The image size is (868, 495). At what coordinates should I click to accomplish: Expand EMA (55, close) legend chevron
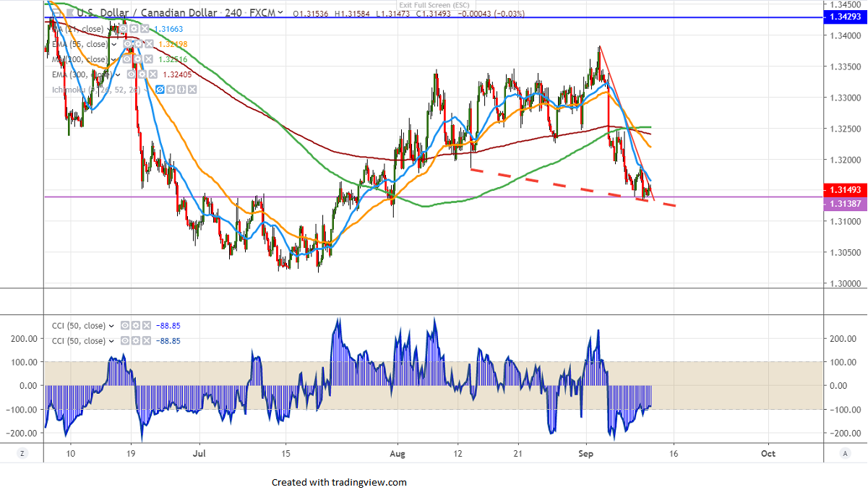click(114, 45)
